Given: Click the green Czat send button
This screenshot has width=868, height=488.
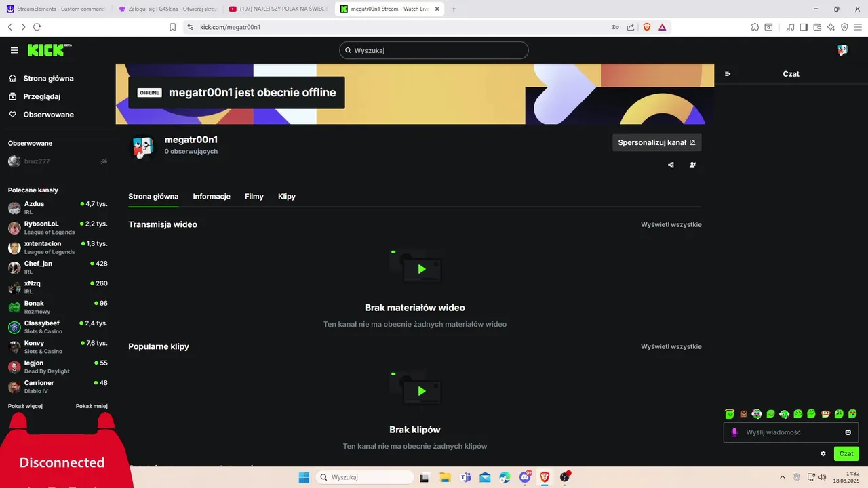Looking at the screenshot, I should 846,453.
